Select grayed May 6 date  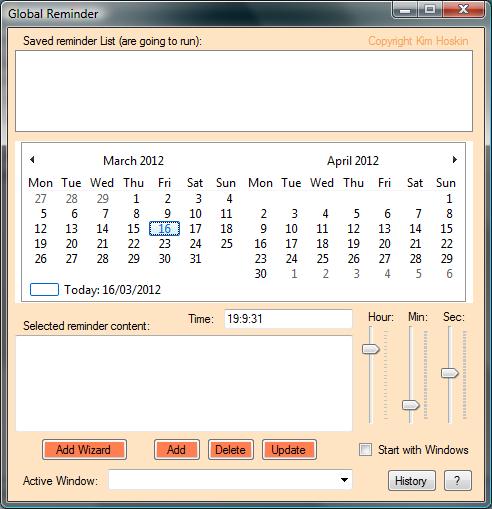[449, 274]
